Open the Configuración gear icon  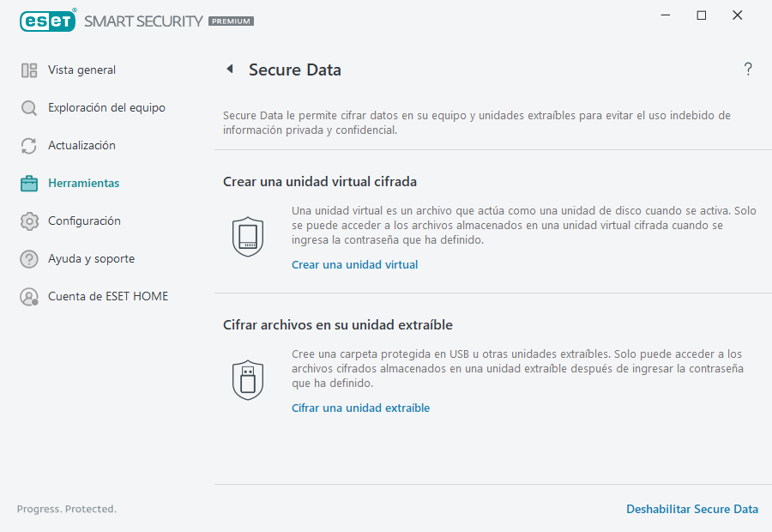pos(28,221)
